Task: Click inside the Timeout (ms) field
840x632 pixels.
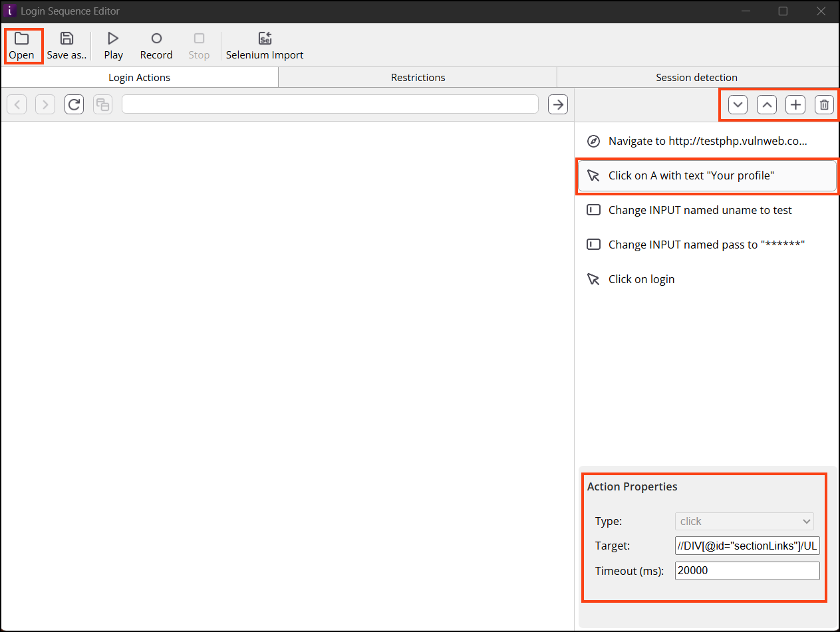Action: [x=747, y=570]
